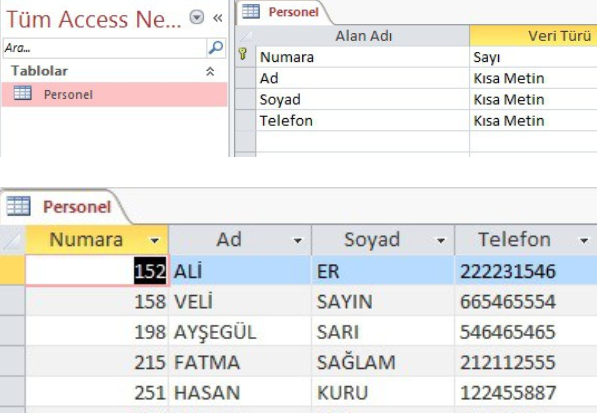Click the select-all corner of datasheet
The image size is (597, 413).
click(x=12, y=240)
